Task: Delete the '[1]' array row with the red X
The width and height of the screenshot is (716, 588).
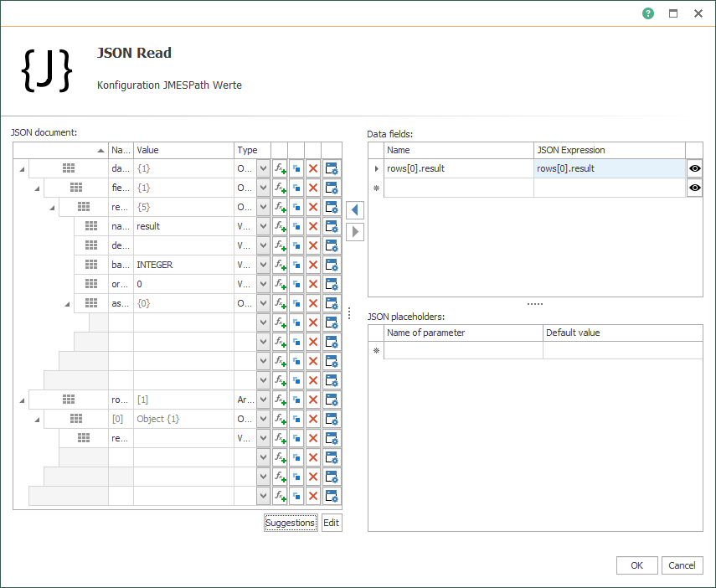Action: tap(313, 400)
